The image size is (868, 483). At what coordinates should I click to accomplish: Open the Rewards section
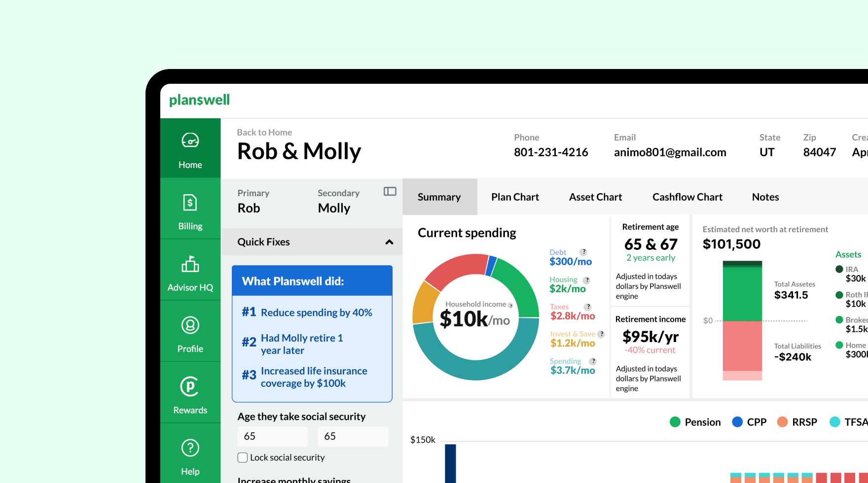[190, 393]
